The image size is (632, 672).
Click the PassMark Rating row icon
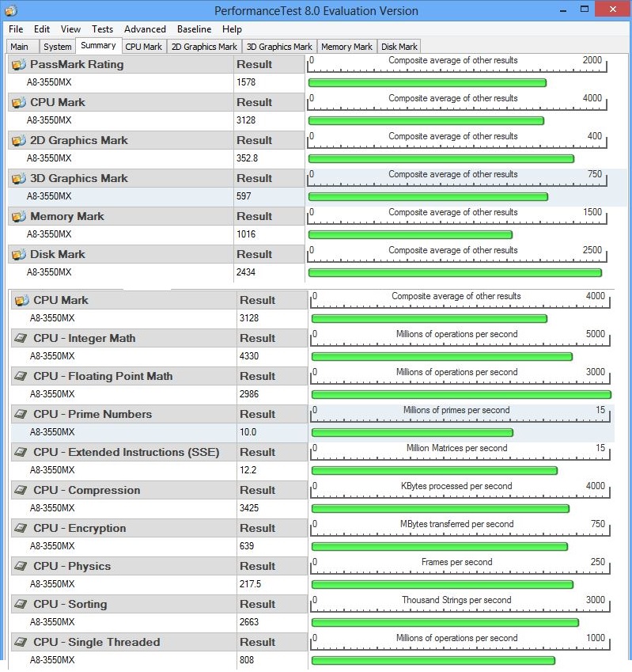click(x=18, y=65)
